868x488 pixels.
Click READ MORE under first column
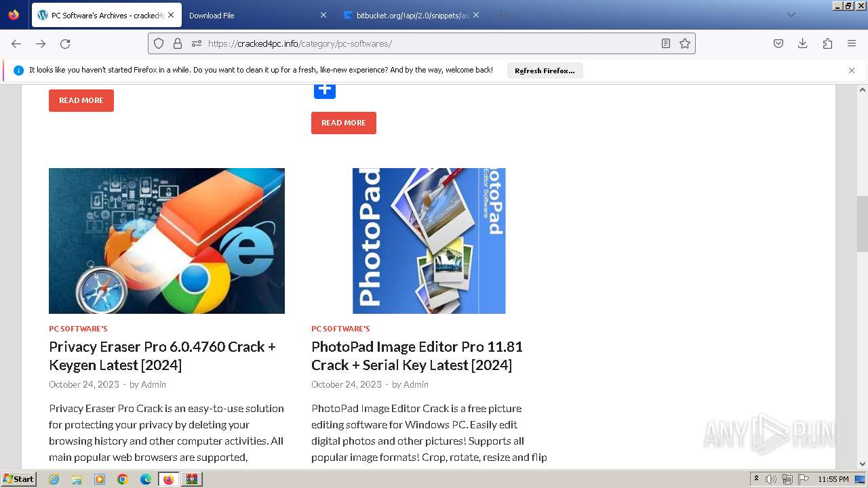tap(81, 100)
